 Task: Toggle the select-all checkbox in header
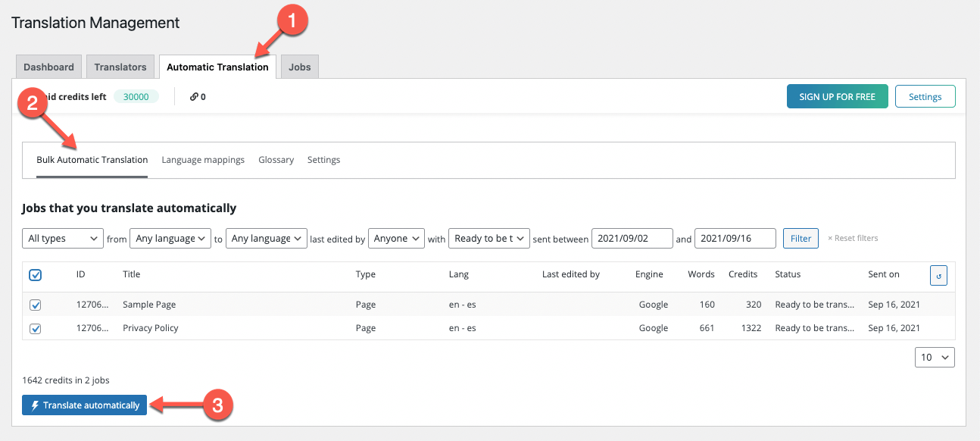pyautogui.click(x=35, y=275)
